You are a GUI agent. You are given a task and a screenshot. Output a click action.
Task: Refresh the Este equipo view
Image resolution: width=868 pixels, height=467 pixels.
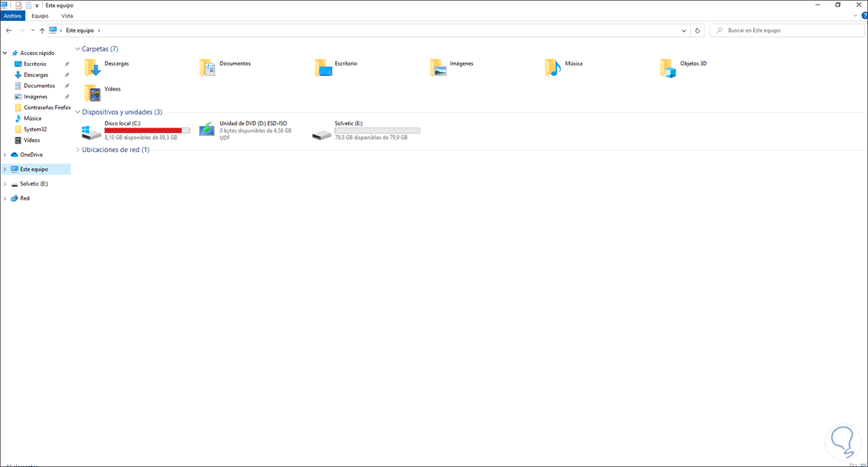(697, 30)
